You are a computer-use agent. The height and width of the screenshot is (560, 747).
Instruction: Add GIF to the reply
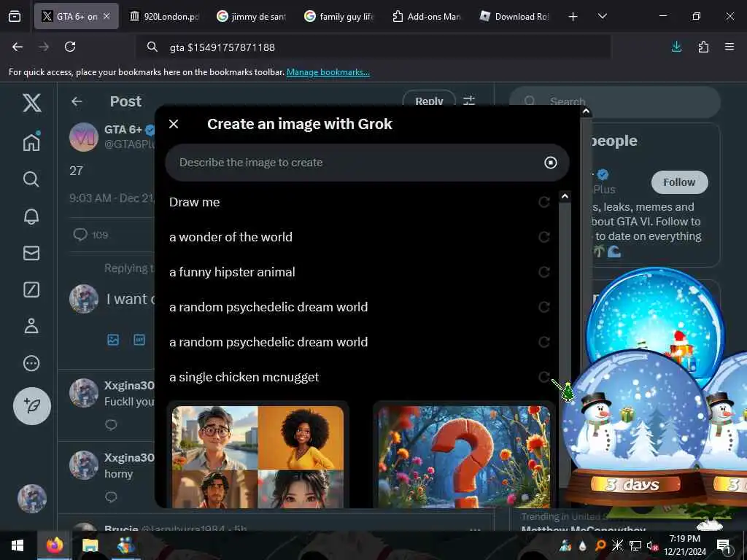point(139,340)
